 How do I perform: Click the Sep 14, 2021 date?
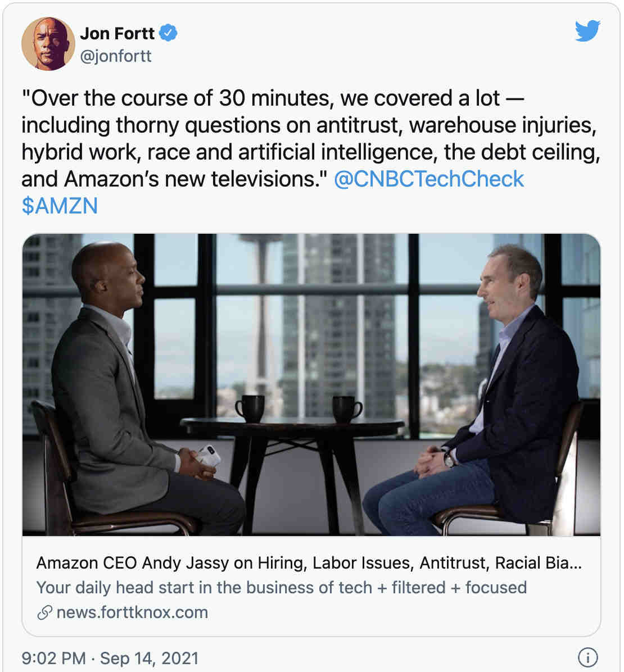pos(149,658)
